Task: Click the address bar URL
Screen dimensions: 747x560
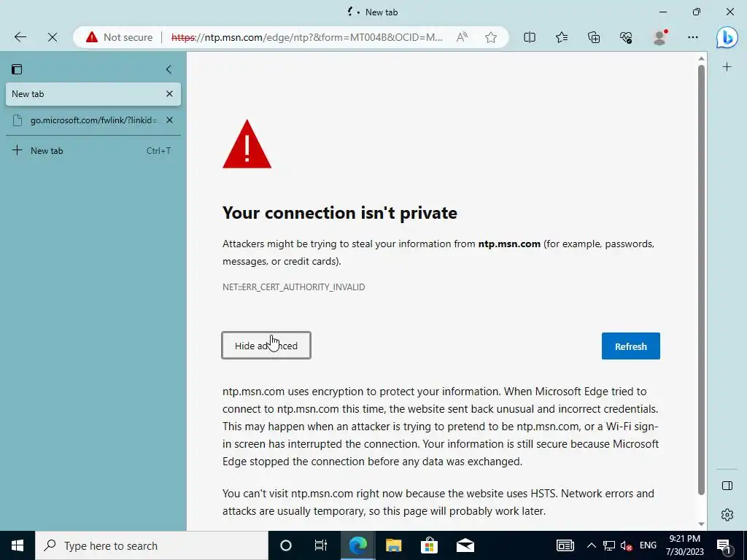Action: coord(307,37)
